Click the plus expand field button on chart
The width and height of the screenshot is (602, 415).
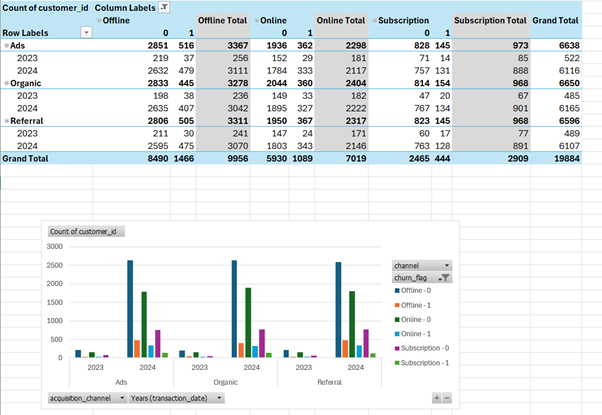(x=436, y=398)
